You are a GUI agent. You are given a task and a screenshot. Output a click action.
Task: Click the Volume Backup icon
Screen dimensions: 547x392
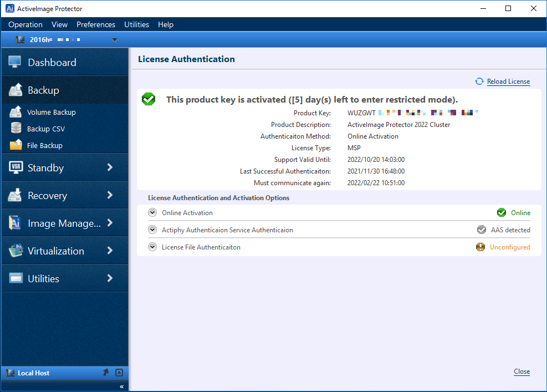tap(16, 112)
